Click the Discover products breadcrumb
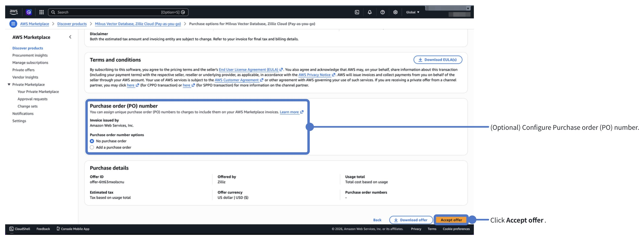This screenshot has width=644, height=240. click(72, 24)
